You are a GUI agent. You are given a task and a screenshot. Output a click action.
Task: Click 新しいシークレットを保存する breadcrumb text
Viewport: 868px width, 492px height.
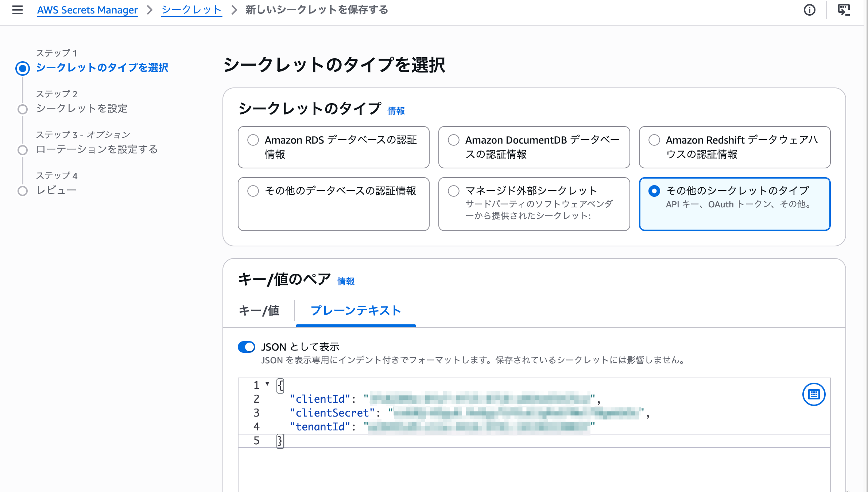click(x=317, y=10)
